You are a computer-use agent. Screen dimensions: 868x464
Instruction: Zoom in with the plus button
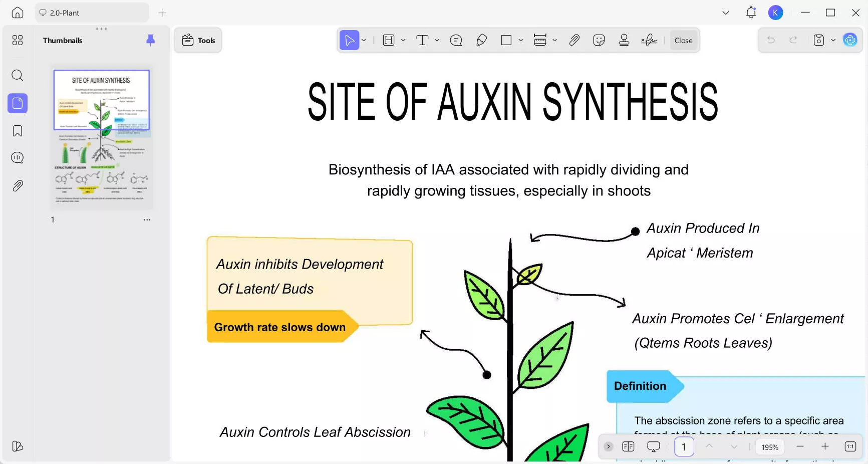pos(825,446)
